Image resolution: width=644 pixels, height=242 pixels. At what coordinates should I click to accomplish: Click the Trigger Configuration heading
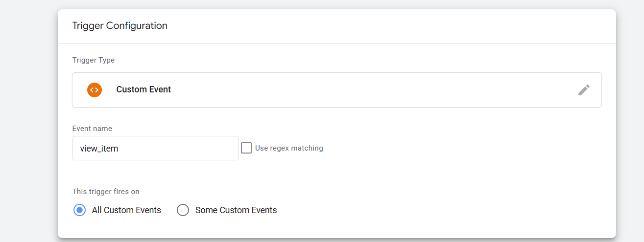click(x=119, y=26)
